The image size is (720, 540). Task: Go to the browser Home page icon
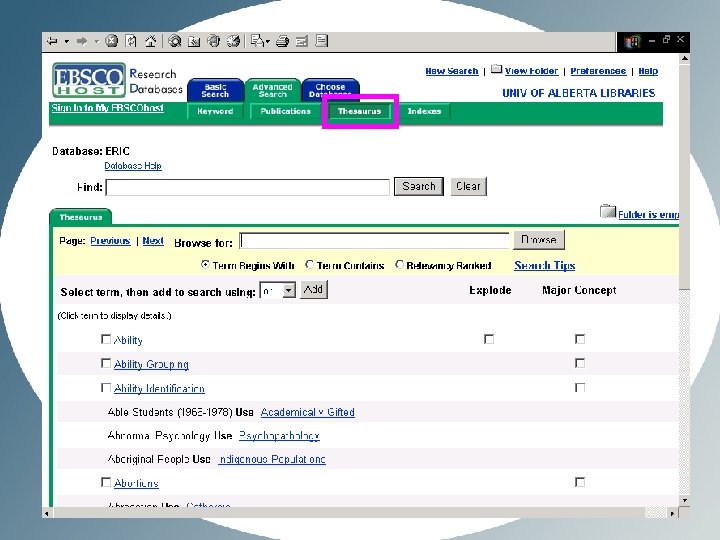[151, 41]
